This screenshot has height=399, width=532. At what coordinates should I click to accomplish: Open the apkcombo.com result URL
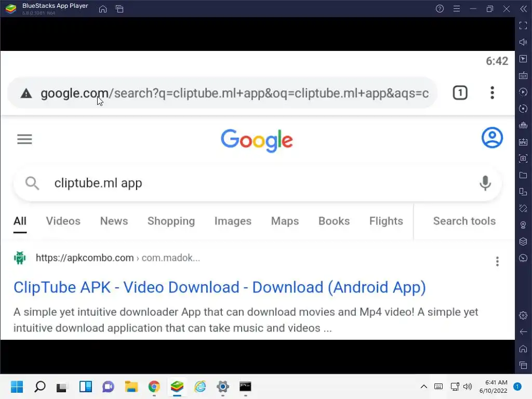click(118, 258)
